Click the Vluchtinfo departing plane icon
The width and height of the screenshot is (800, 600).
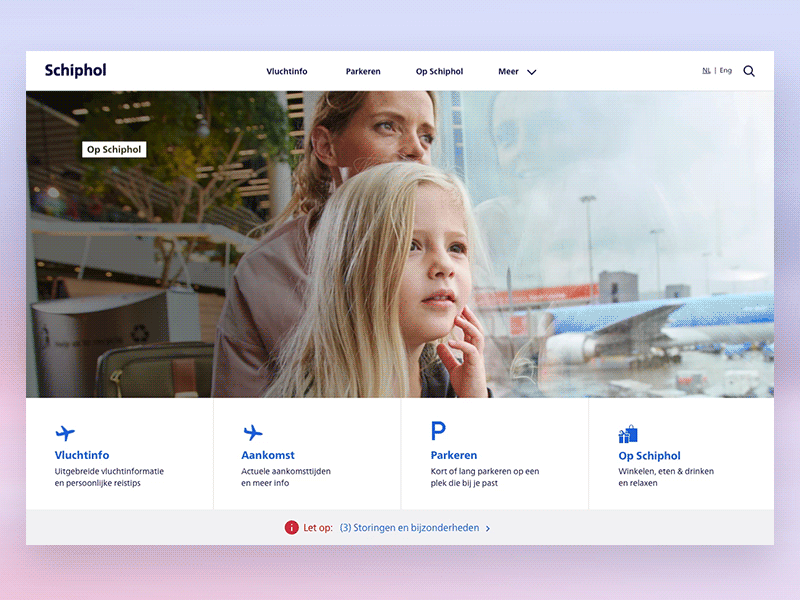[65, 433]
